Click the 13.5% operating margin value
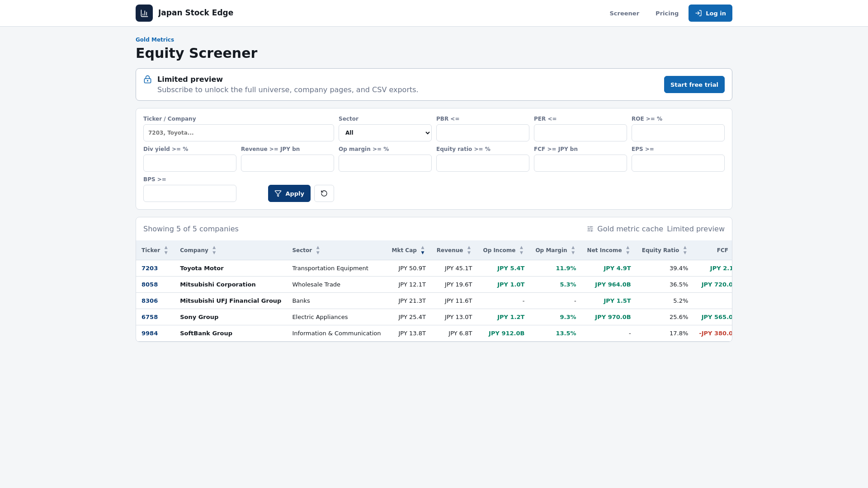This screenshot has width=868, height=488. pyautogui.click(x=566, y=333)
